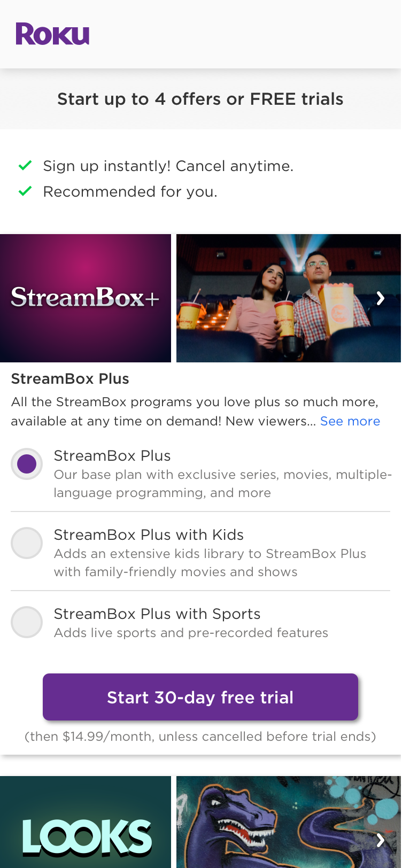Screen dimensions: 402x868
Task: Open the LOOKS channel logo tile
Action: [x=86, y=822]
